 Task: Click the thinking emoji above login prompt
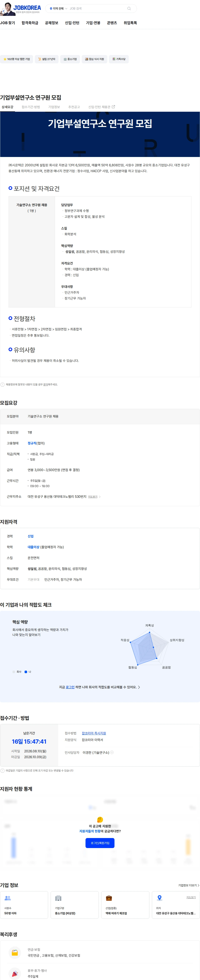pos(100,819)
